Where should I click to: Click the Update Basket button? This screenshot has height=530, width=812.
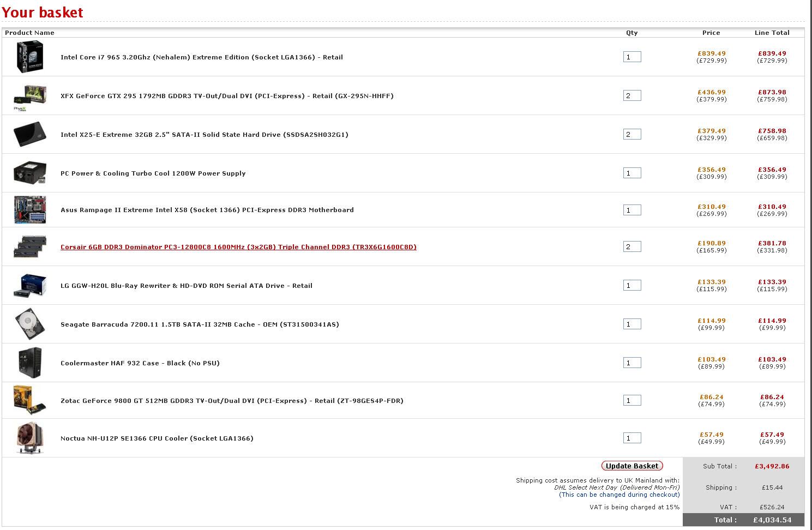632,466
